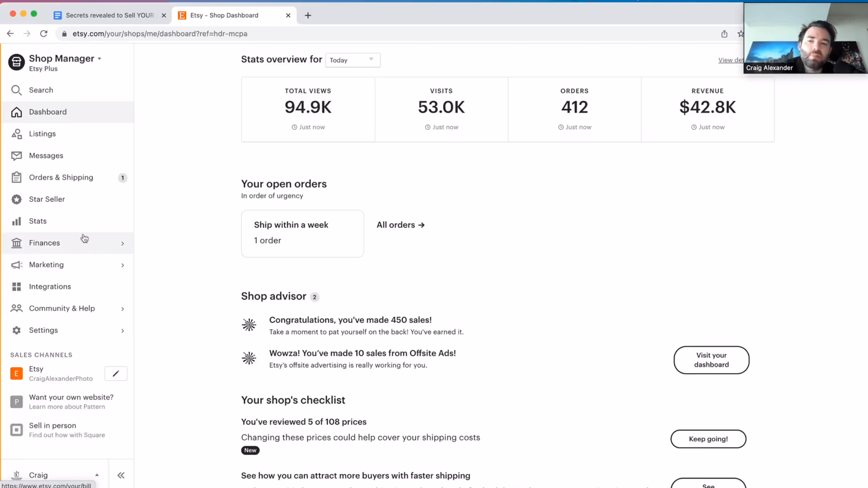The height and width of the screenshot is (488, 868).
Task: Open Listings via its sidebar icon
Action: coord(16,134)
